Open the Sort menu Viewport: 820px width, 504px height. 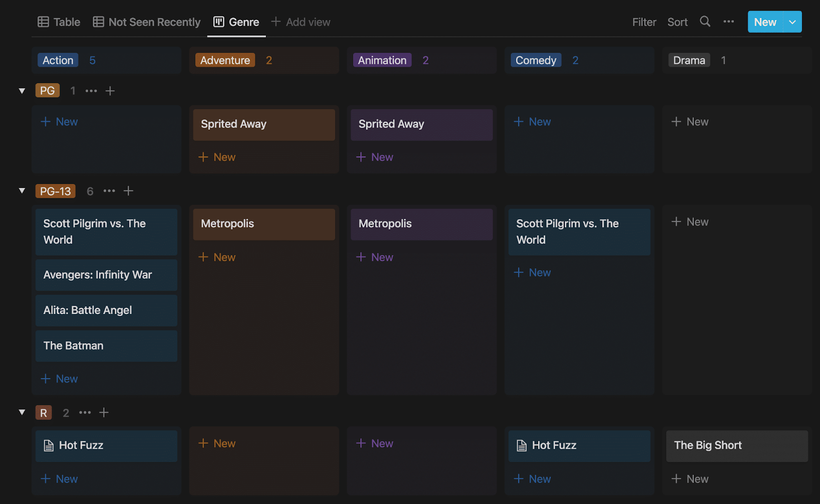click(678, 22)
